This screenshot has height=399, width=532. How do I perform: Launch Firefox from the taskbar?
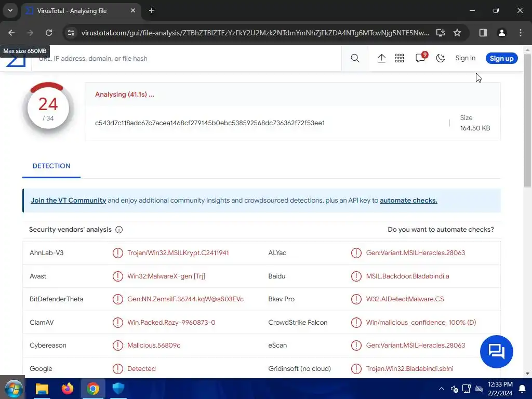(x=68, y=389)
